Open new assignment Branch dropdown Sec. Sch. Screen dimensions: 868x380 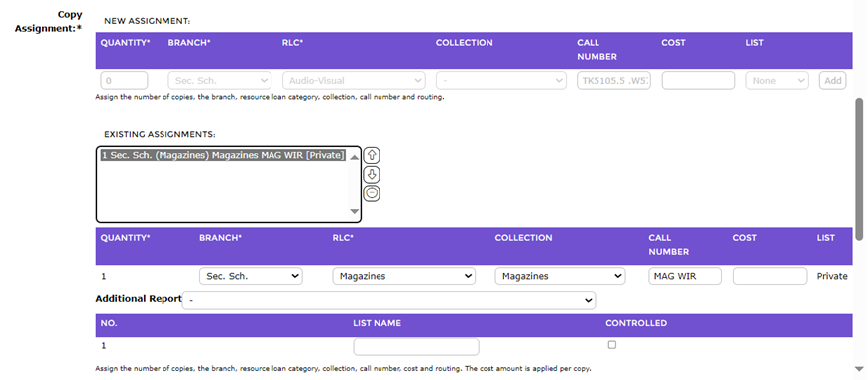[x=220, y=81]
